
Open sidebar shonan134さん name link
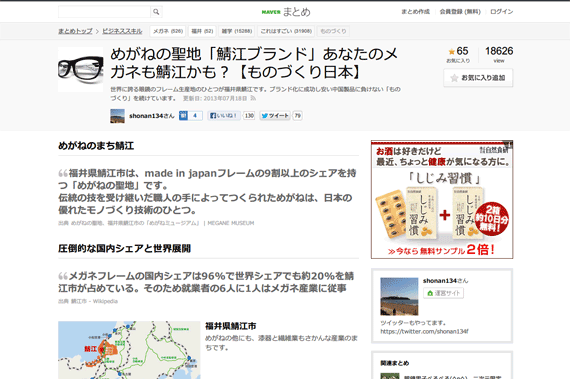(445, 281)
